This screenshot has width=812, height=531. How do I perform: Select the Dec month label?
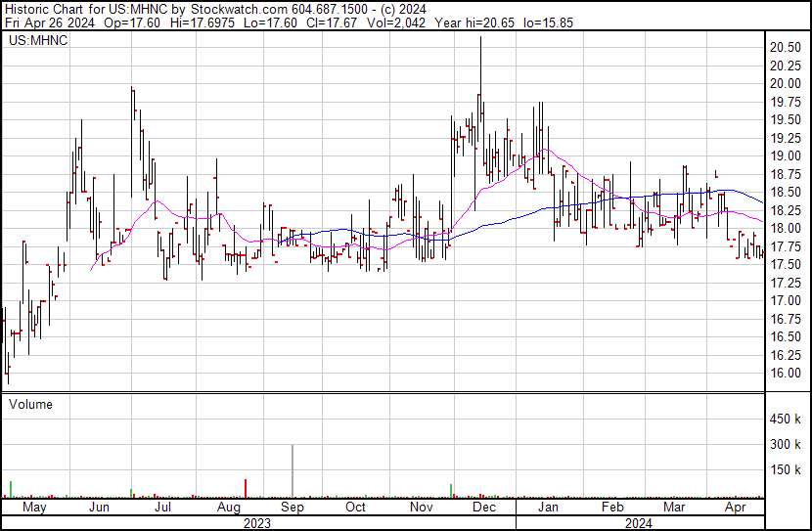(x=484, y=508)
